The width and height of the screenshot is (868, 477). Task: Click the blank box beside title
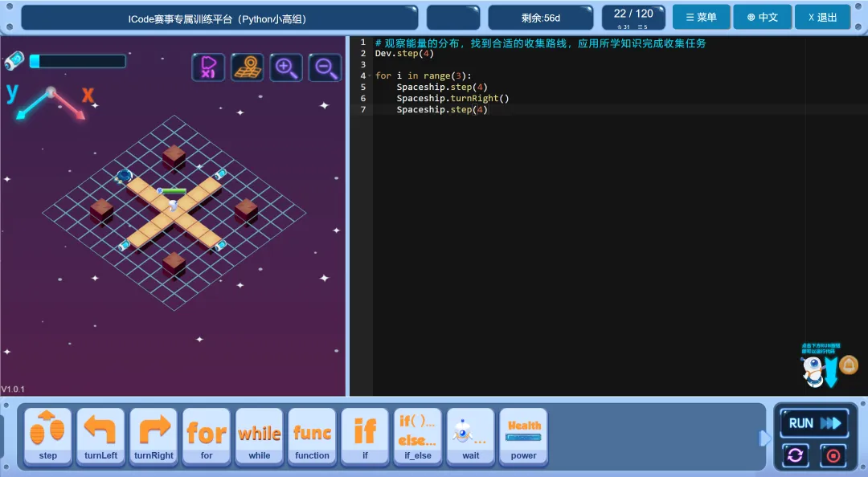453,18
